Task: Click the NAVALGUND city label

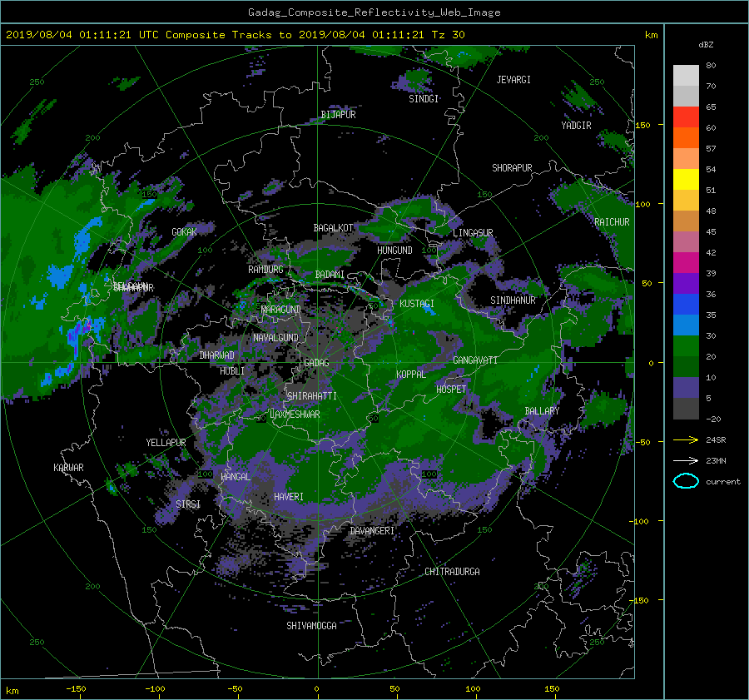Action: 275,338
